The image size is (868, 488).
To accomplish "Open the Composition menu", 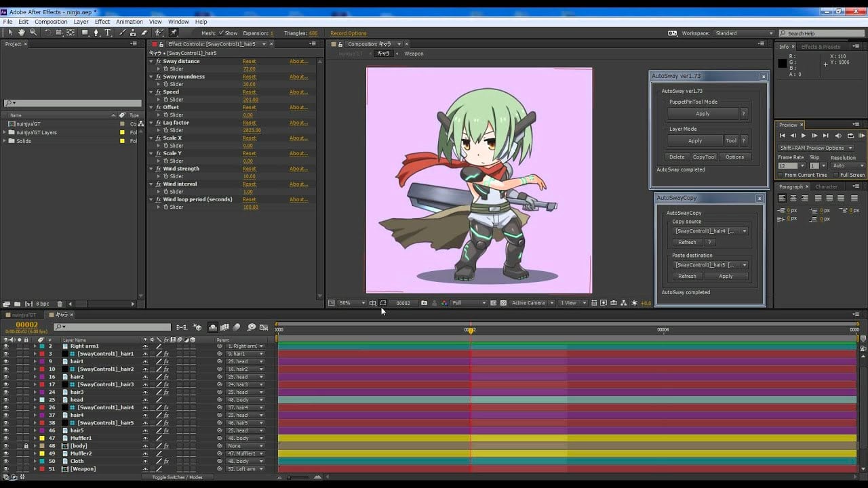I will (x=51, y=22).
